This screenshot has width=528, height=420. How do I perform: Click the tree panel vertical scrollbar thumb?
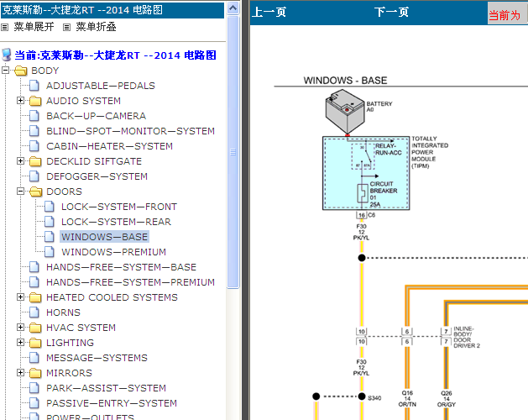233,152
